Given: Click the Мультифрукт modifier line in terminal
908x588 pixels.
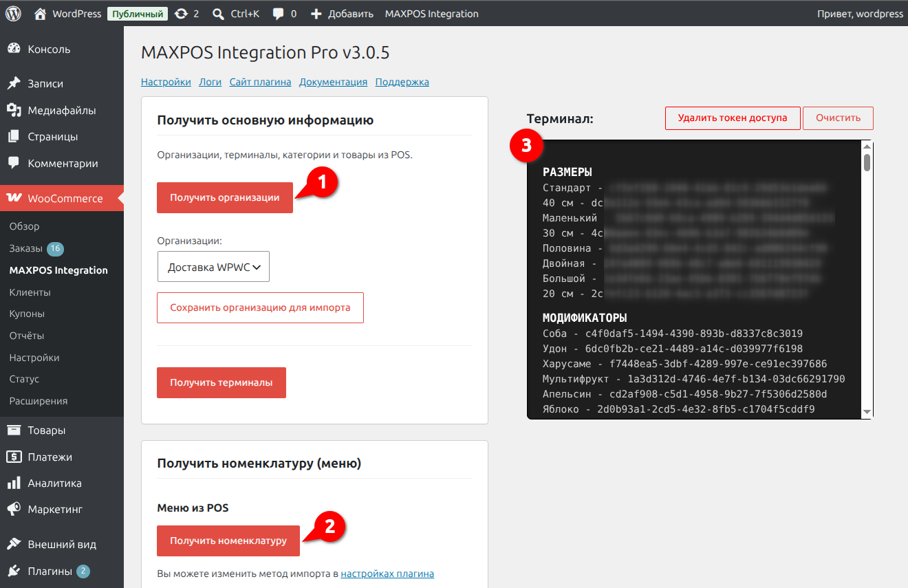Looking at the screenshot, I should tap(693, 379).
